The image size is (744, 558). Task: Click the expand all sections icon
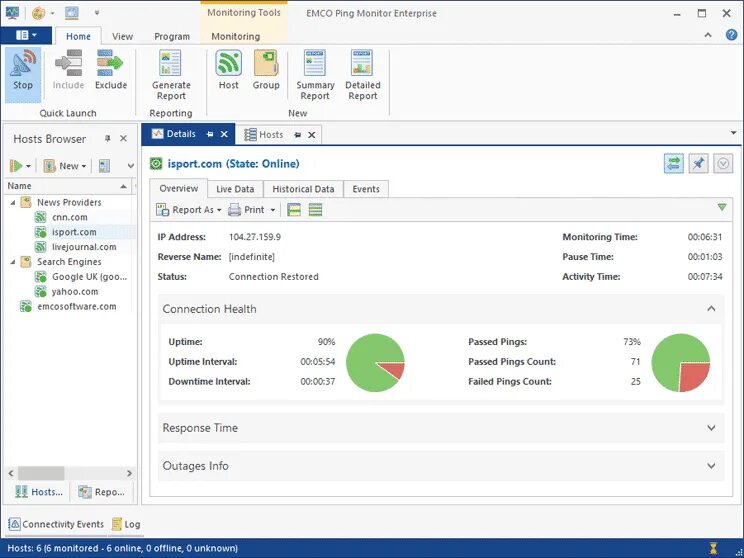[x=315, y=210]
